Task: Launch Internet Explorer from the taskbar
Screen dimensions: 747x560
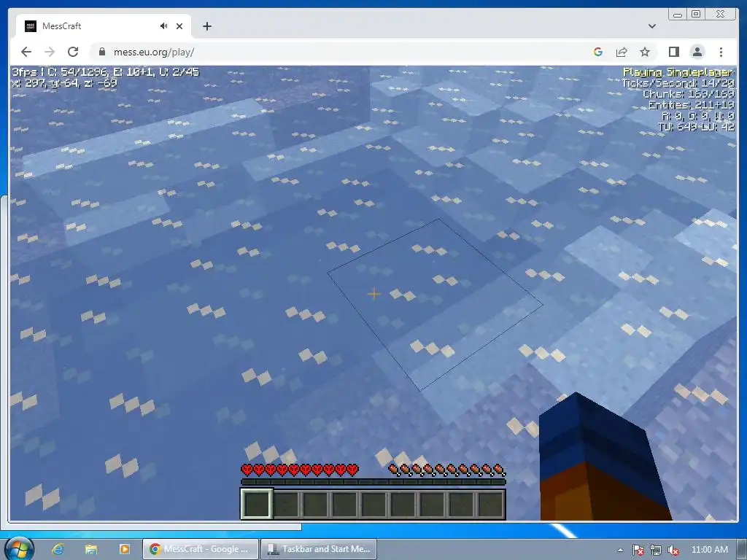Action: point(58,549)
